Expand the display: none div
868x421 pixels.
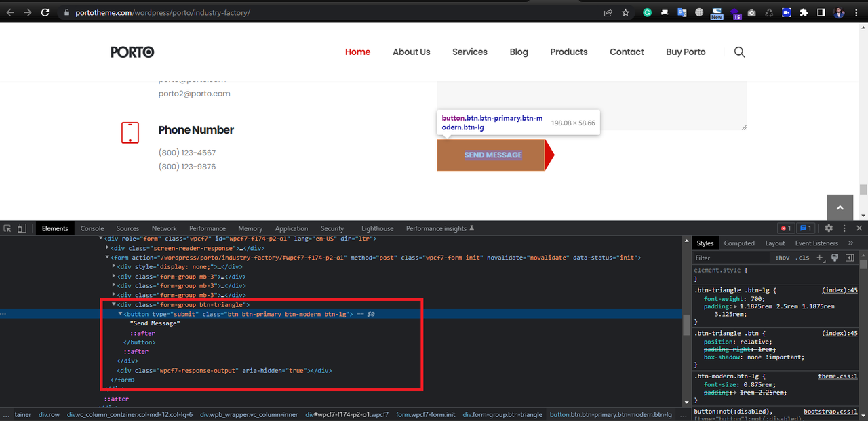113,267
